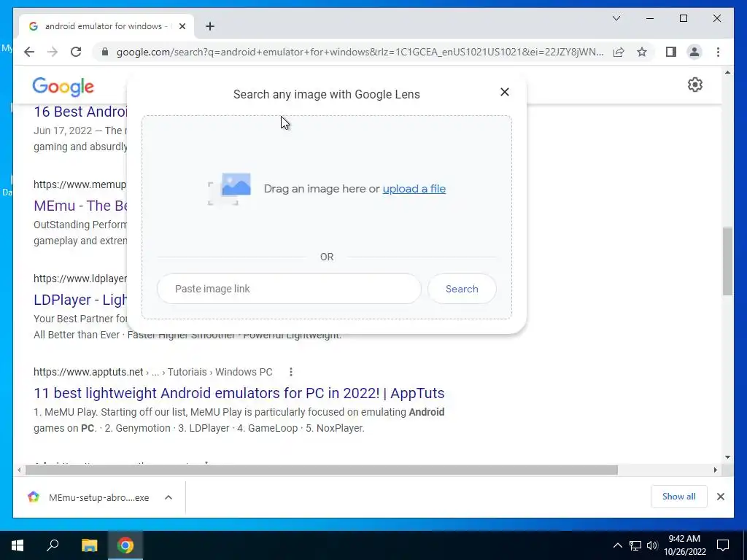Click the https://www.apptuts.net URL text

click(x=88, y=372)
